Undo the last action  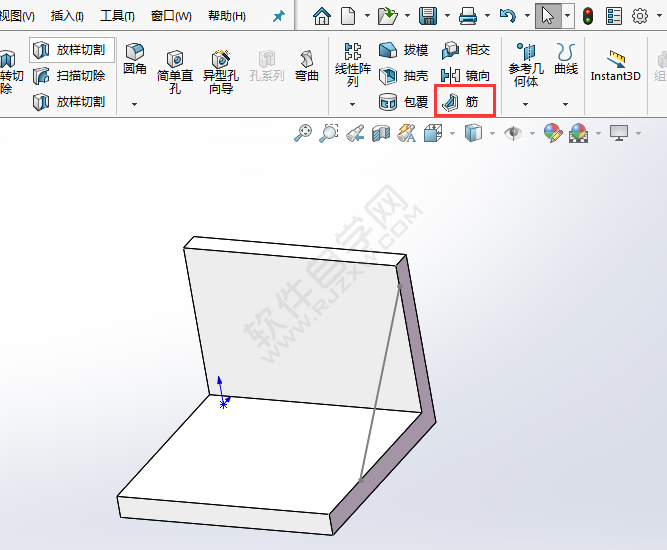(x=508, y=16)
